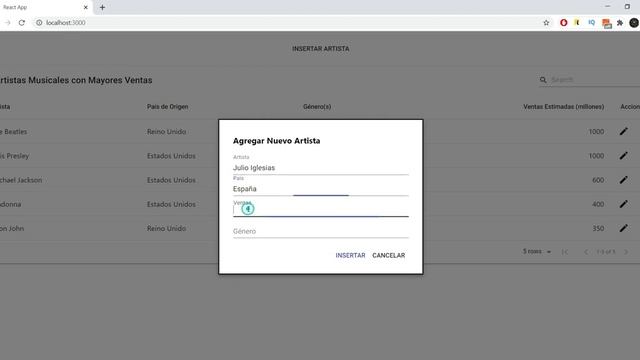Focus the Ventas input field
The height and width of the screenshot is (360, 640).
pyautogui.click(x=320, y=210)
